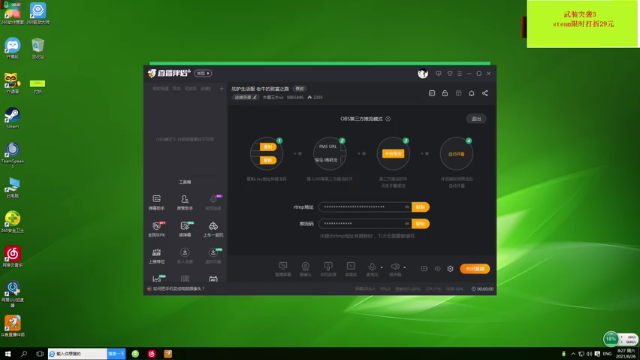Open the toolbox tool with the purple badge
Image resolution: width=640 pixels, height=360 pixels.
213,202
